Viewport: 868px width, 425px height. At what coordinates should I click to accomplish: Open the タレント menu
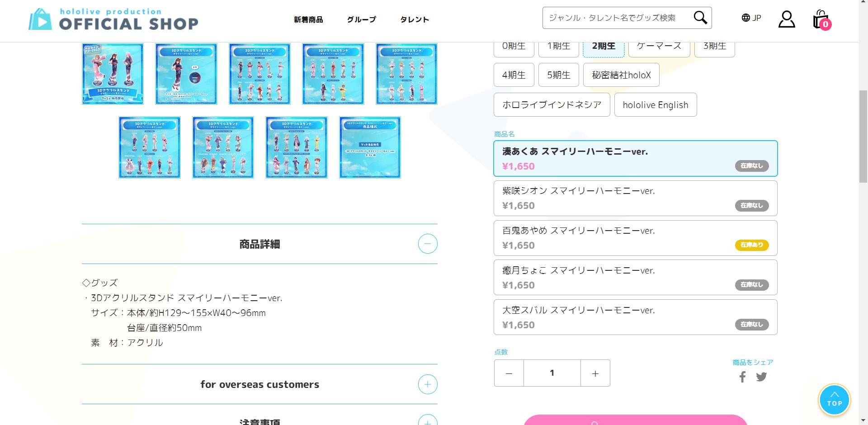point(415,19)
